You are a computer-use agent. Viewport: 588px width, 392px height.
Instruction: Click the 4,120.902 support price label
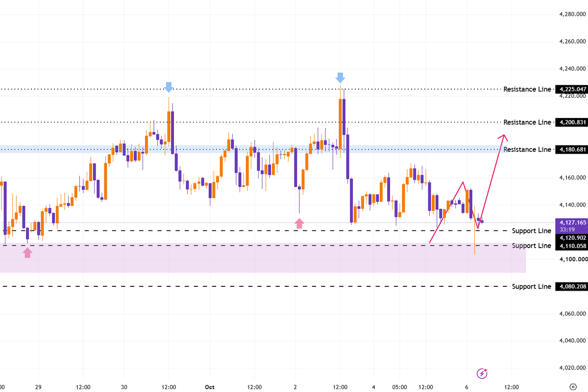point(571,237)
